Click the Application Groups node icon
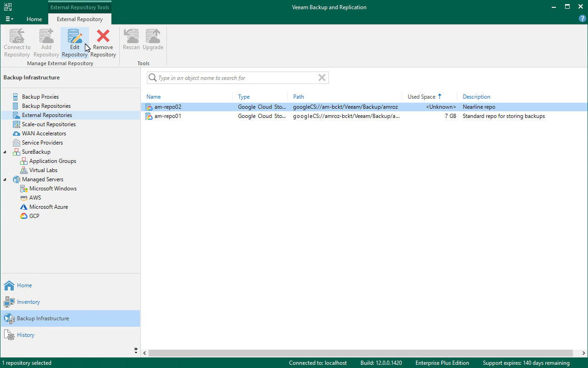 [24, 161]
